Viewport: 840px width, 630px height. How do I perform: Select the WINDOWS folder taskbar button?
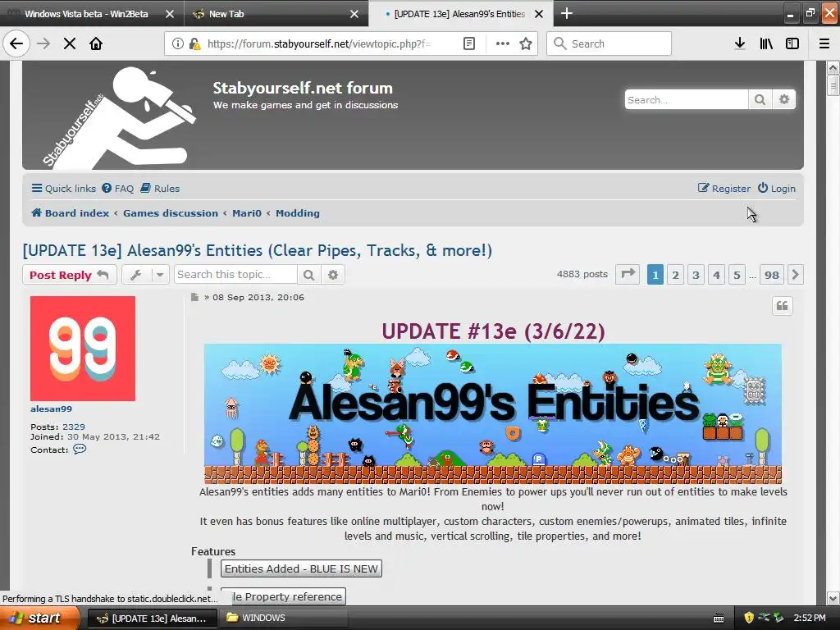(x=284, y=618)
